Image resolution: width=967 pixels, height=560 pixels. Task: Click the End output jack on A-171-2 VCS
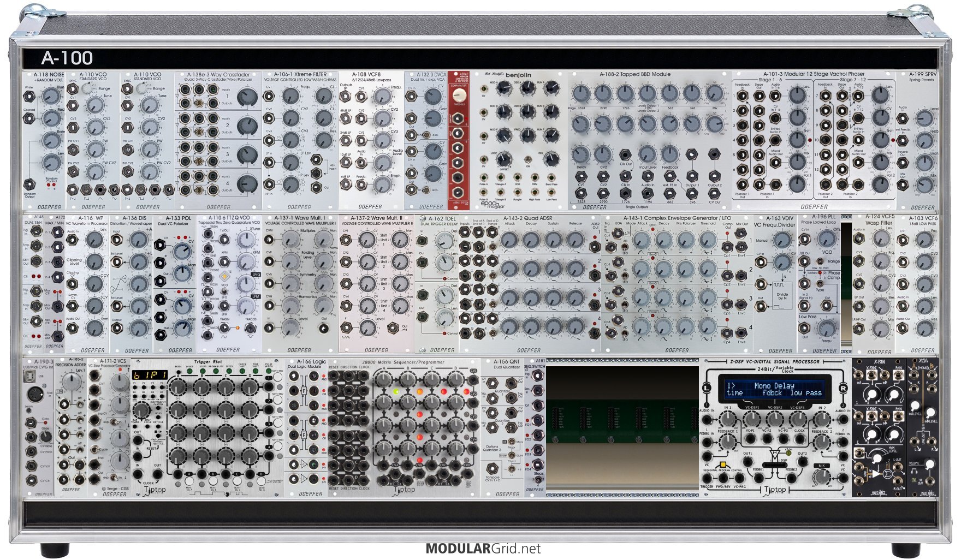point(94,466)
